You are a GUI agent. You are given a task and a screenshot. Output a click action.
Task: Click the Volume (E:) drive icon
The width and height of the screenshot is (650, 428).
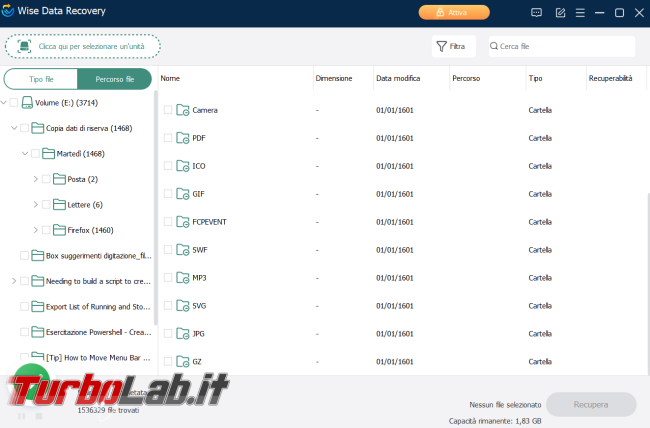(27, 102)
